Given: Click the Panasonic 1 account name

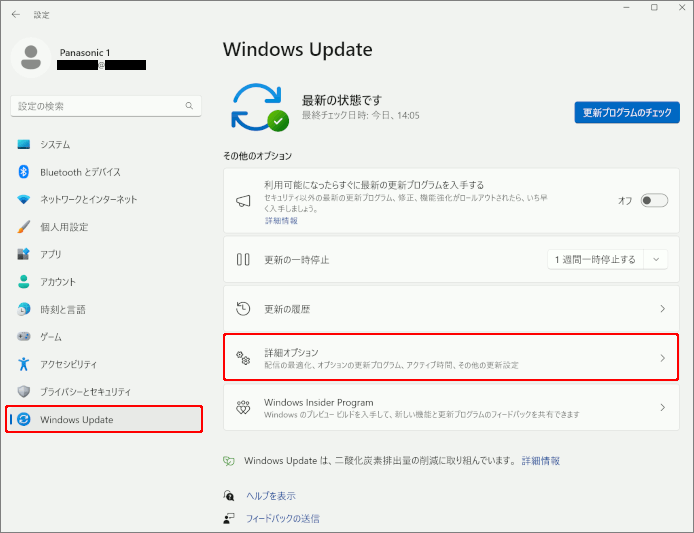Looking at the screenshot, I should pos(85,53).
